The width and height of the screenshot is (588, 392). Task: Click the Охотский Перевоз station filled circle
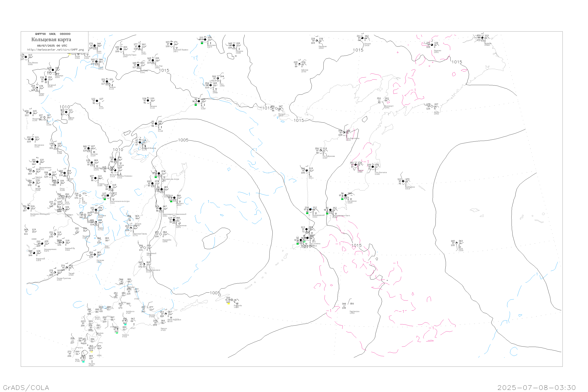pos(171,44)
